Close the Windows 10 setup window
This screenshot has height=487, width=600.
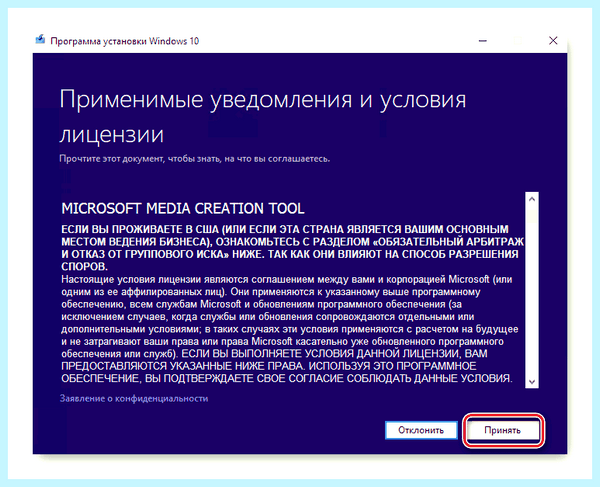pos(553,41)
